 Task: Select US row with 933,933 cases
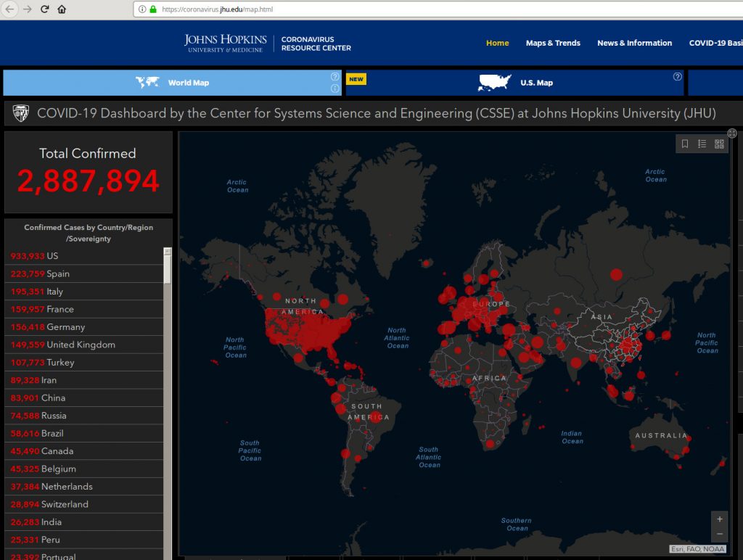click(x=84, y=256)
